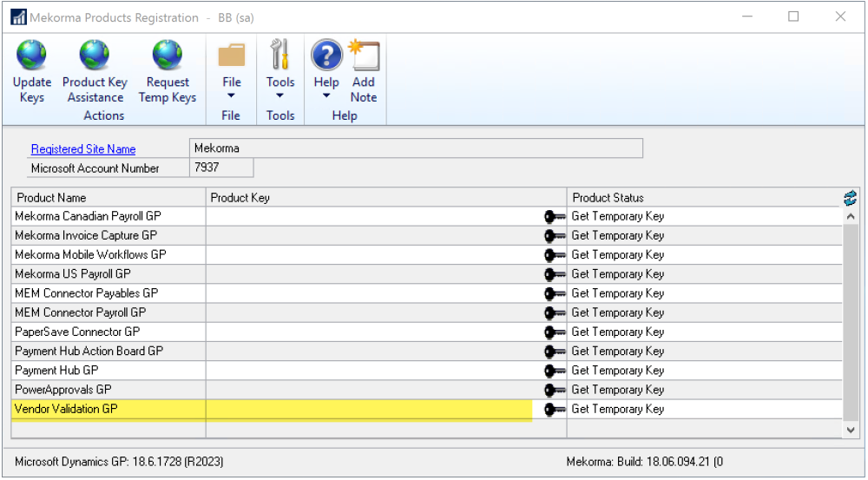This screenshot has width=868, height=480.
Task: Get Temporary Key for PaperSave Connector GP
Action: coord(618,332)
